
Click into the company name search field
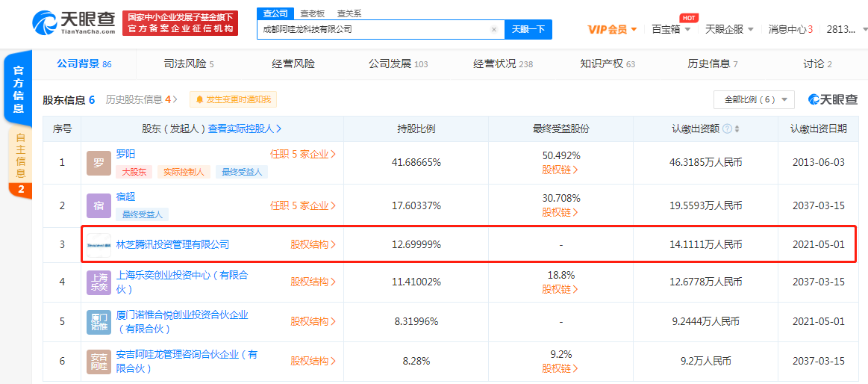[373, 30]
